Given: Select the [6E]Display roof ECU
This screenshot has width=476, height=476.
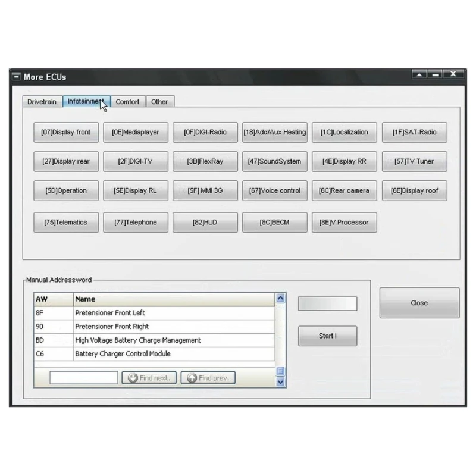Looking at the screenshot, I should (x=414, y=190).
